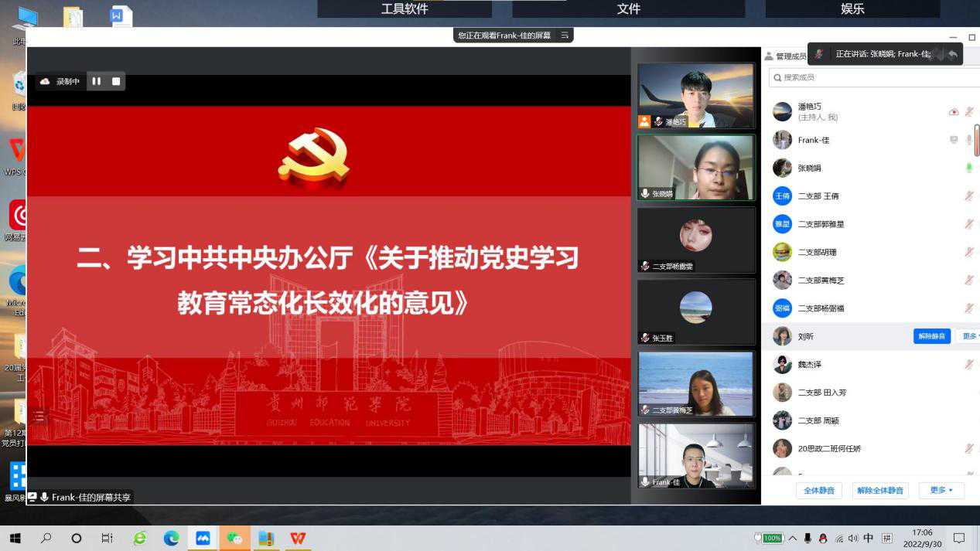
Task: Click the cloud recording status icon
Action: tap(45, 81)
